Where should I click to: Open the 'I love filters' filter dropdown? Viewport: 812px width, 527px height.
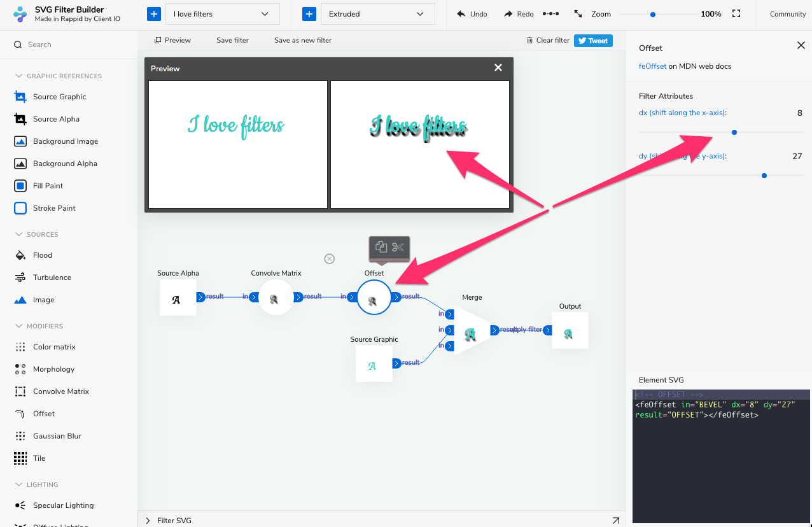pyautogui.click(x=222, y=13)
